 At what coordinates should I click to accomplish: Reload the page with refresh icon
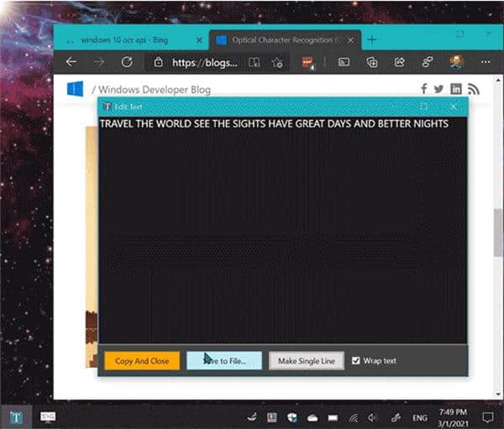(127, 61)
